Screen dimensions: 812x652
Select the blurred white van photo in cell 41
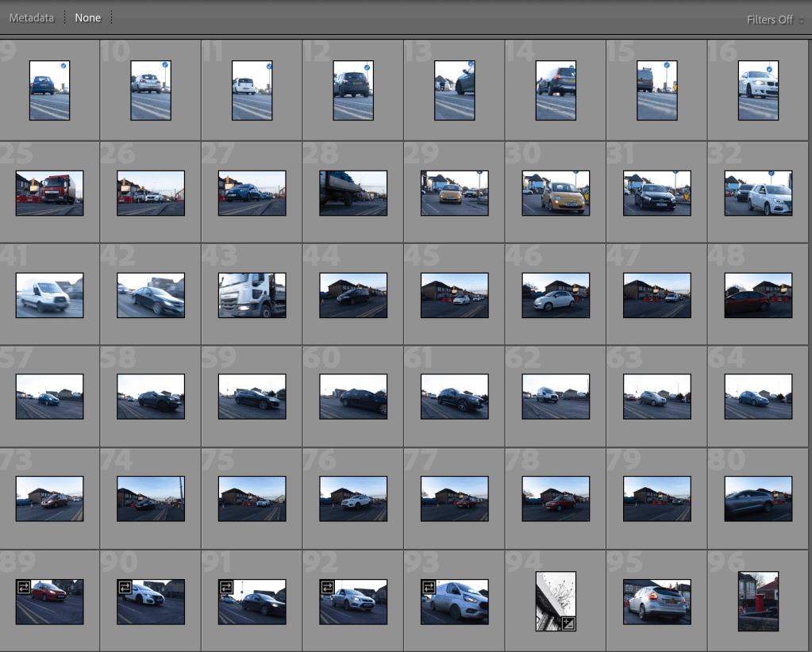[x=49, y=295]
